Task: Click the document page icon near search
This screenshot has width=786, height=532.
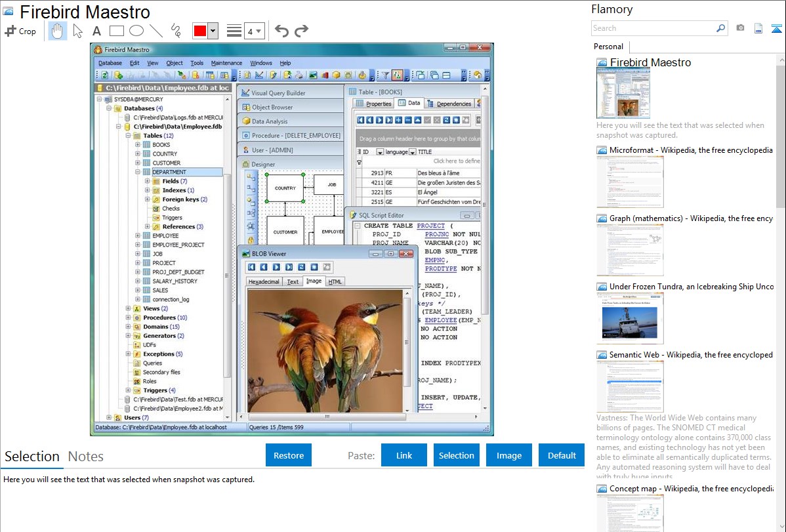Action: pyautogui.click(x=758, y=28)
